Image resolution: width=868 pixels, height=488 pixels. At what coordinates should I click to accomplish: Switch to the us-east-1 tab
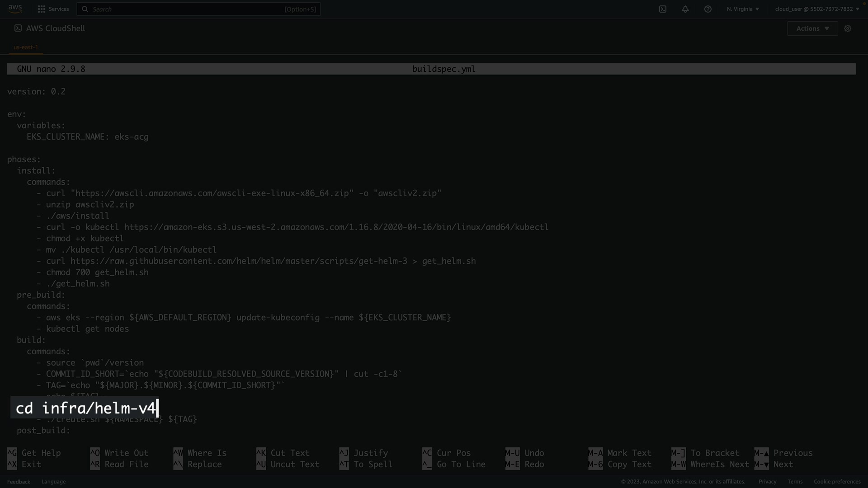[x=26, y=47]
